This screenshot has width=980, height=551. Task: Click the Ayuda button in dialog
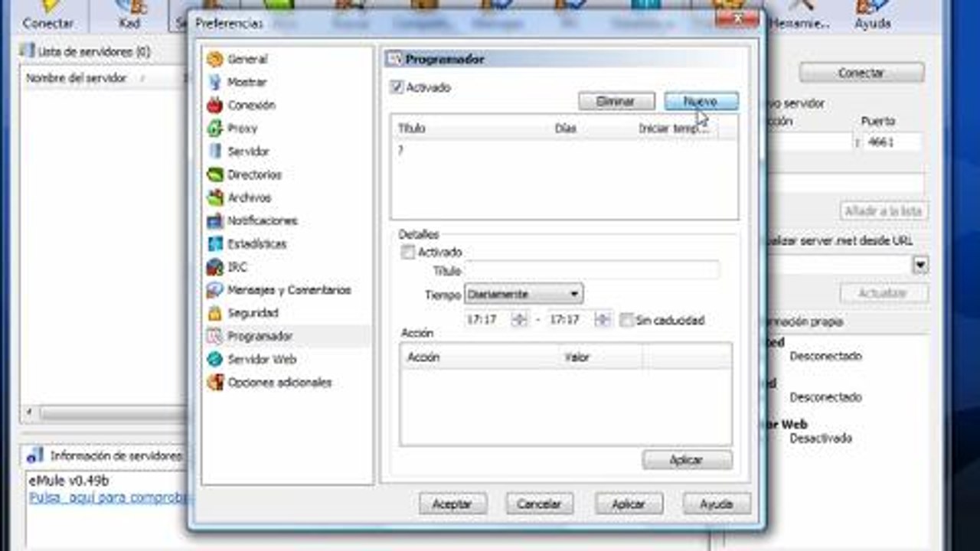pyautogui.click(x=717, y=504)
